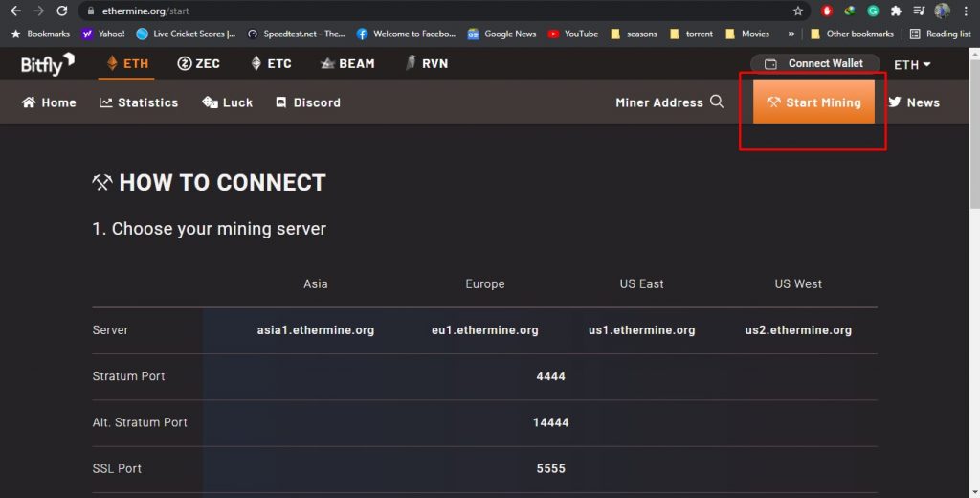Viewport: 980px width, 498px height.
Task: Open the Yahoo! bookmark
Action: [103, 34]
